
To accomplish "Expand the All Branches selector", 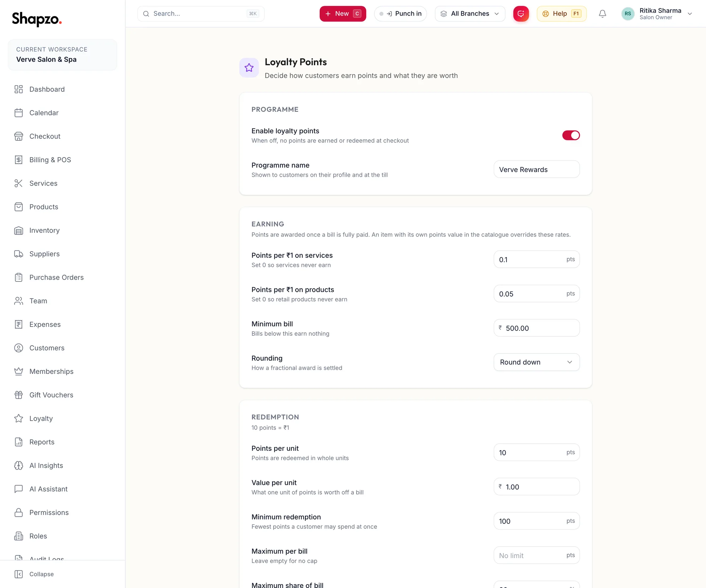I will tap(470, 14).
